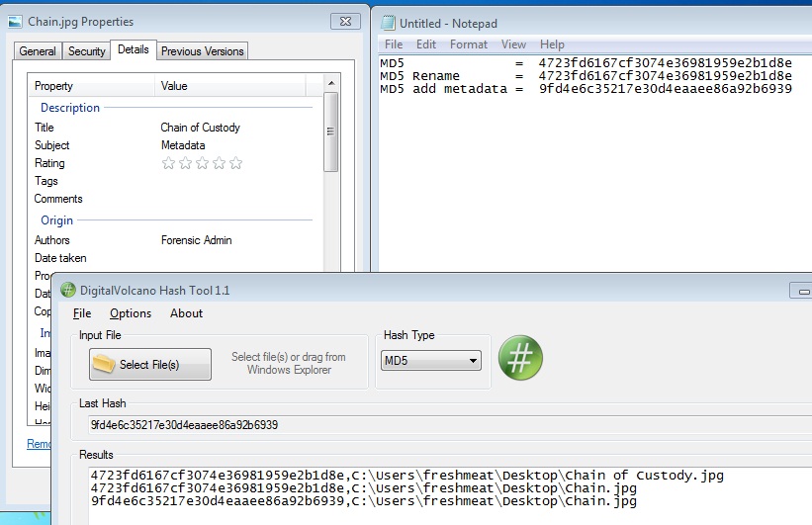Open the Hash Tool About menu
Image resolution: width=812 pixels, height=525 pixels.
pyautogui.click(x=186, y=313)
